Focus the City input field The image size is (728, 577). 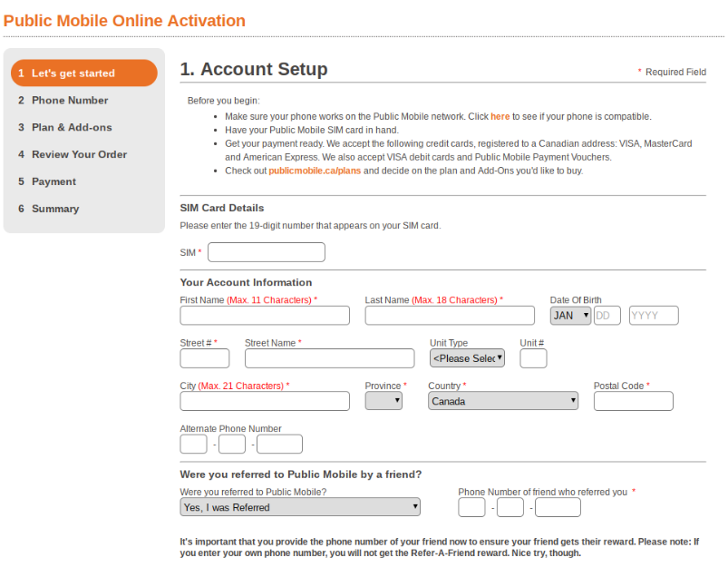[265, 401]
